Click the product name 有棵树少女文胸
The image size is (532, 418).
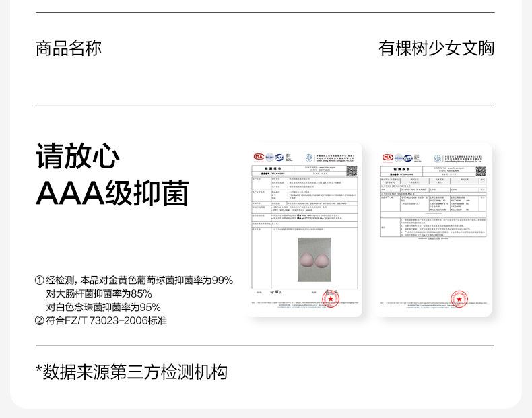(x=436, y=48)
